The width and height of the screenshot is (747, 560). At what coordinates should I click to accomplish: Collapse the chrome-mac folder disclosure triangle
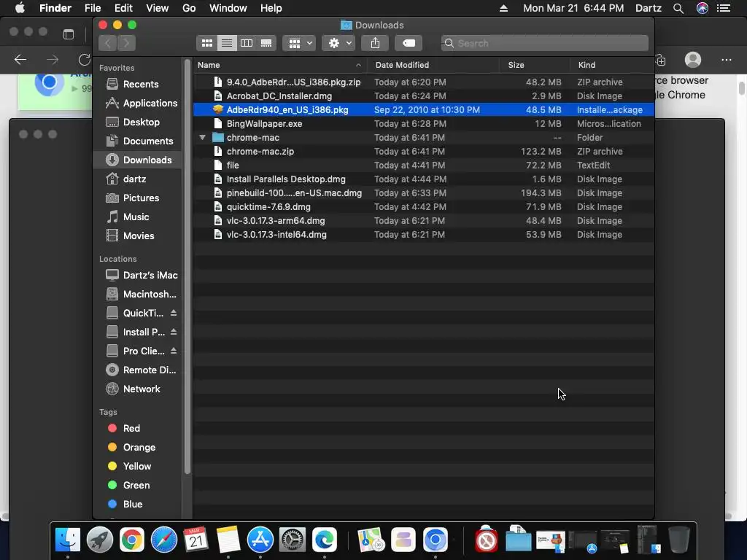203,138
